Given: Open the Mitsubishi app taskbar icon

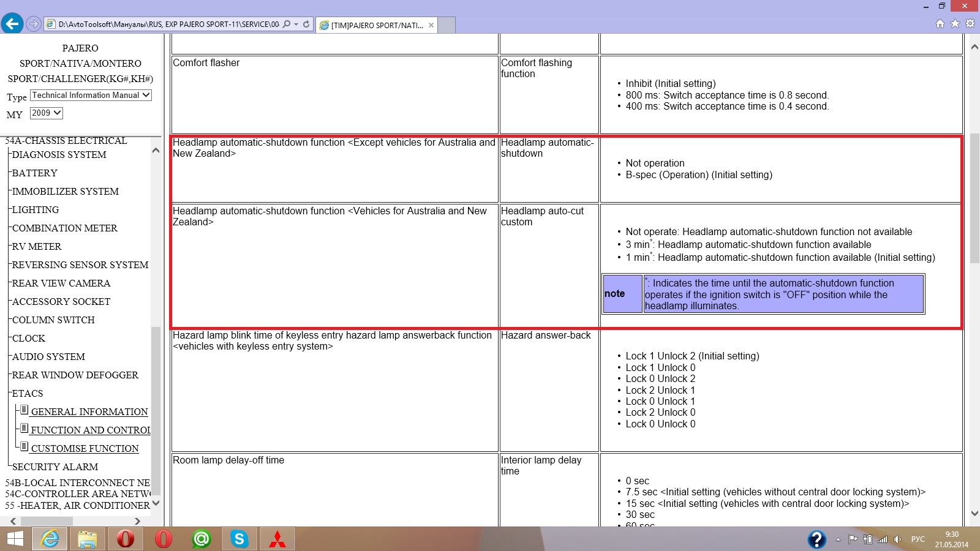Looking at the screenshot, I should (x=277, y=539).
